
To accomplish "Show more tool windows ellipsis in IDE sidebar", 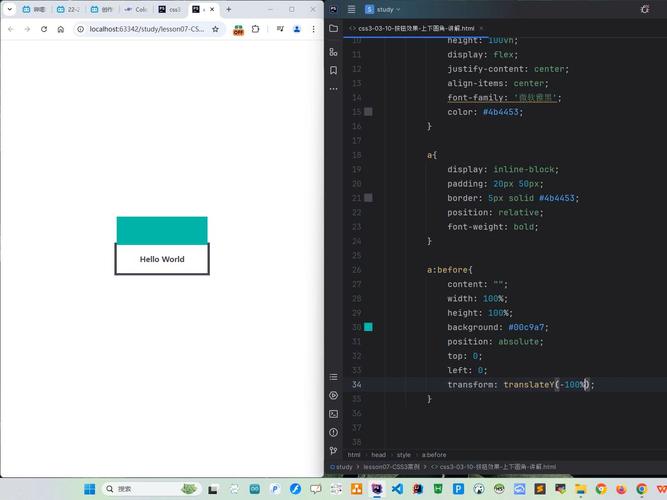I will (334, 89).
